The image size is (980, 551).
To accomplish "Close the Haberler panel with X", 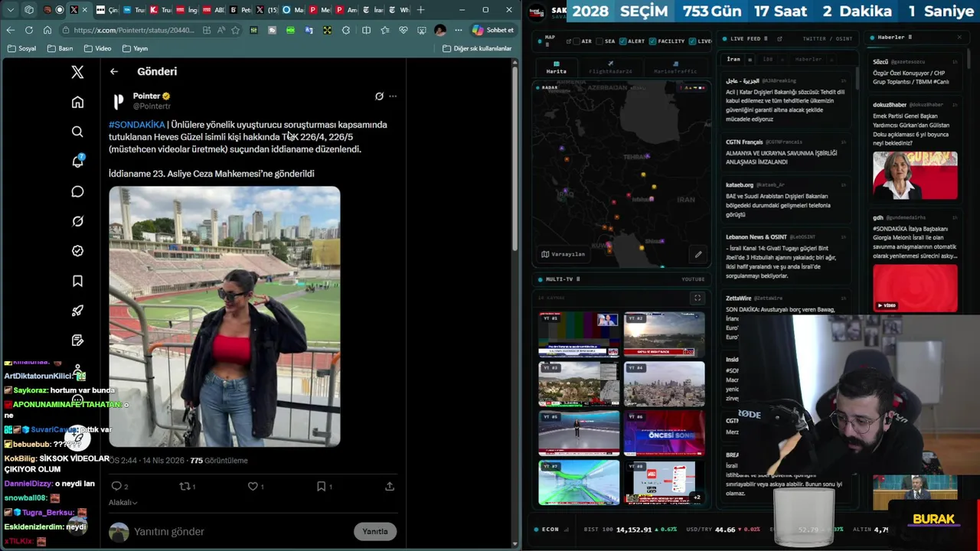I will tap(959, 37).
